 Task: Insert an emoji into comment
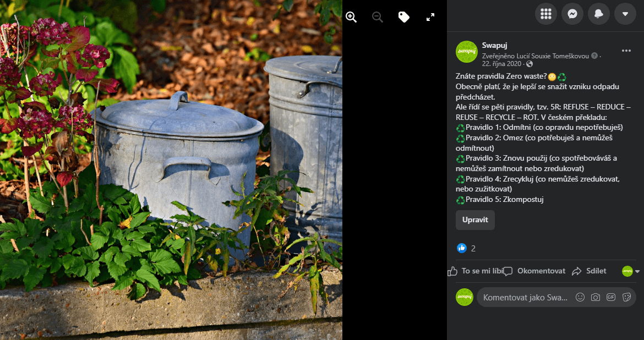pos(580,297)
